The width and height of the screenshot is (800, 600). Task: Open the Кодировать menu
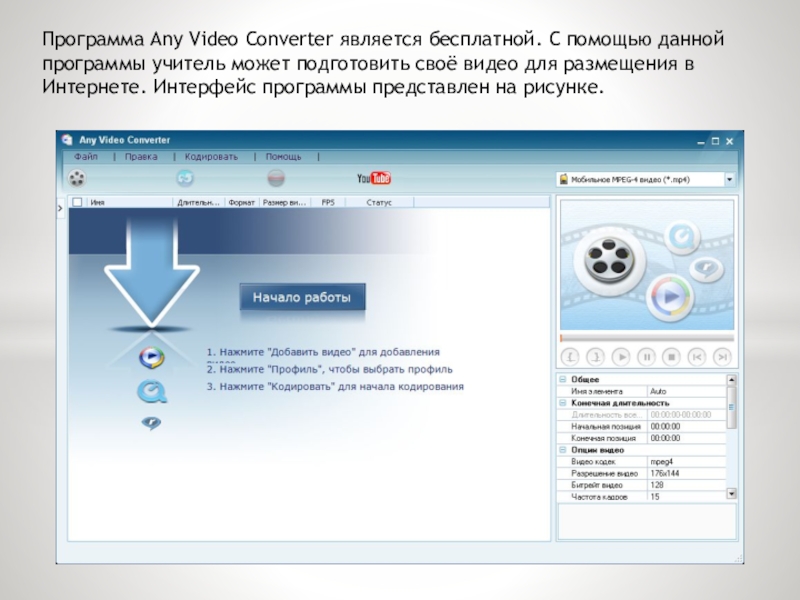(211, 157)
